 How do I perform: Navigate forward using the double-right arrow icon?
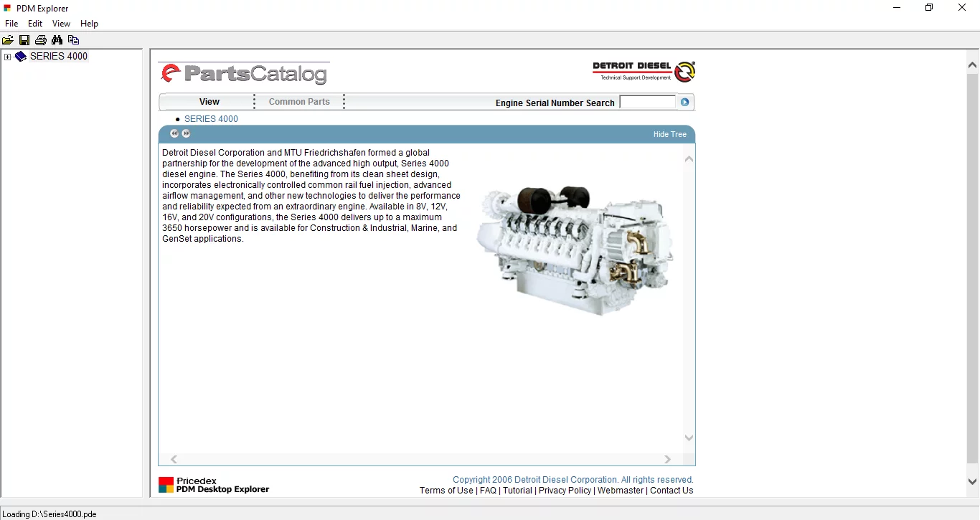coord(186,133)
